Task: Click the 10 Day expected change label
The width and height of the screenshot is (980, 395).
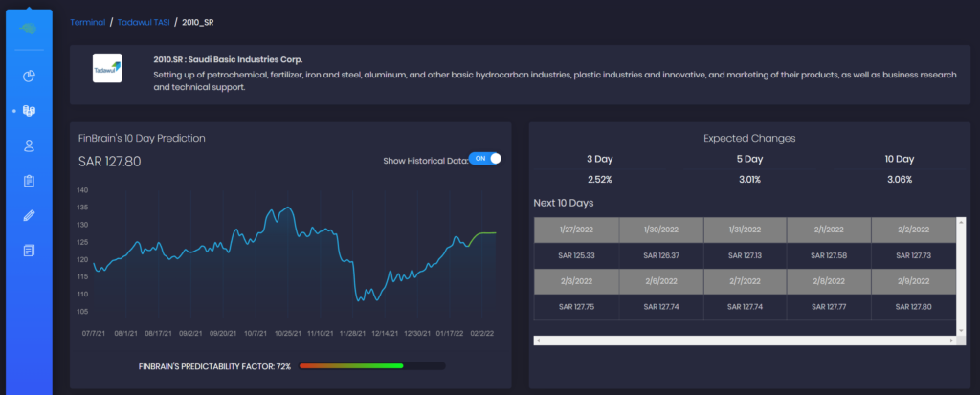Action: point(900,159)
